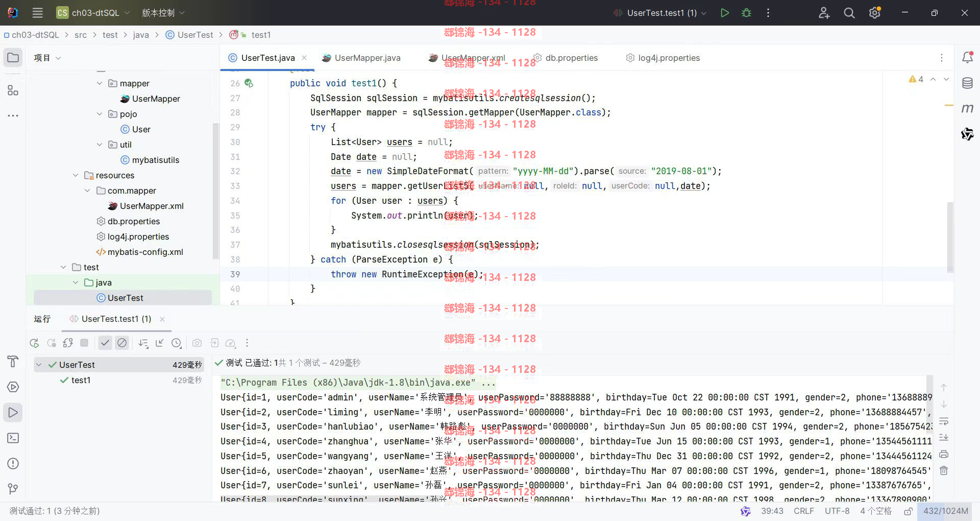The width and height of the screenshot is (980, 521).
Task: Open the Run tool window icon
Action: pyautogui.click(x=13, y=413)
